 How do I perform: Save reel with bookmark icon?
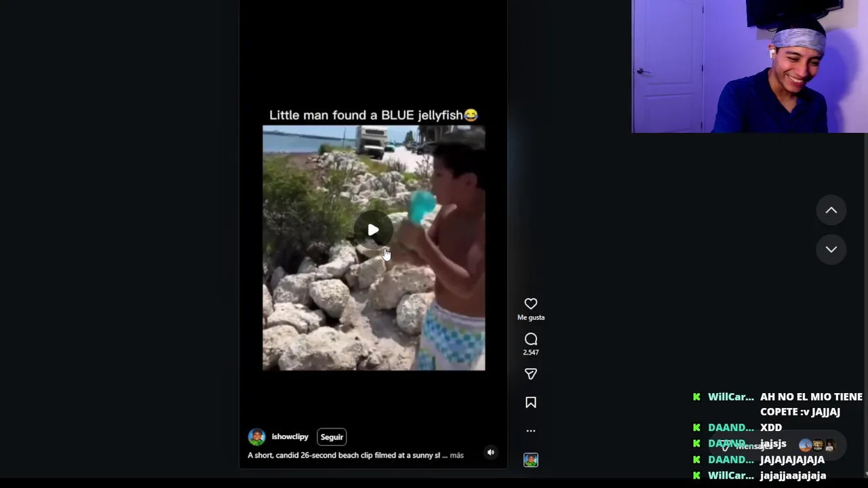point(530,403)
